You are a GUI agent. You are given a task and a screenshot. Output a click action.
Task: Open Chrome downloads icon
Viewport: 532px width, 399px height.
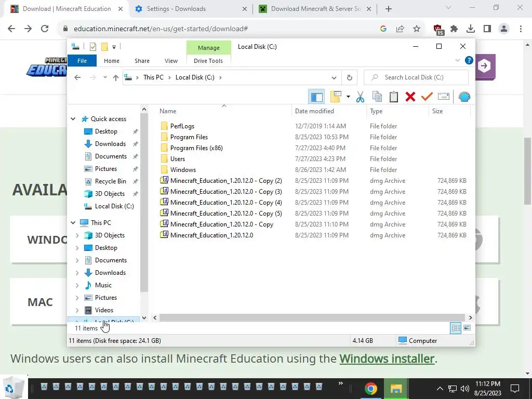[x=471, y=29]
